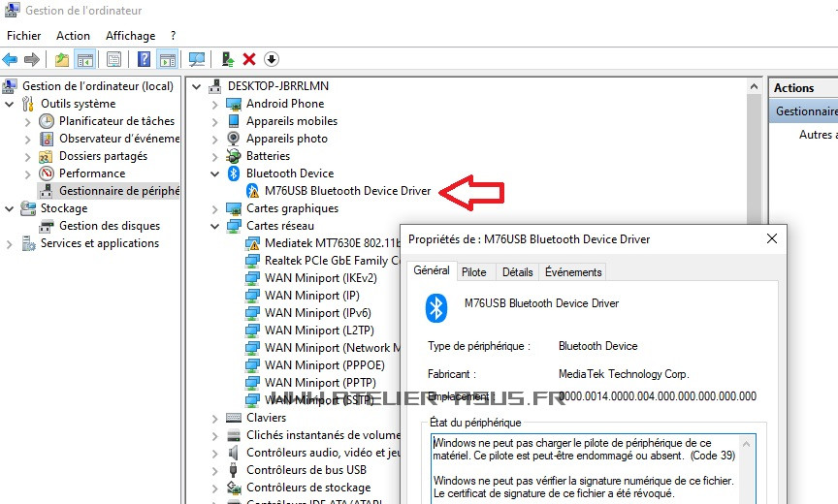Image resolution: width=838 pixels, height=504 pixels.
Task: Collapse the Bluetooth Device category
Action: (215, 173)
